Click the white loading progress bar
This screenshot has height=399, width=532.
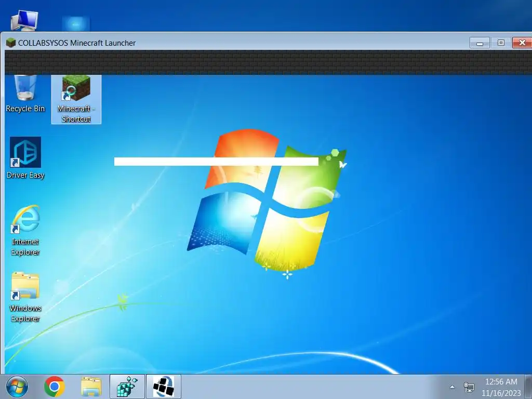[216, 162]
